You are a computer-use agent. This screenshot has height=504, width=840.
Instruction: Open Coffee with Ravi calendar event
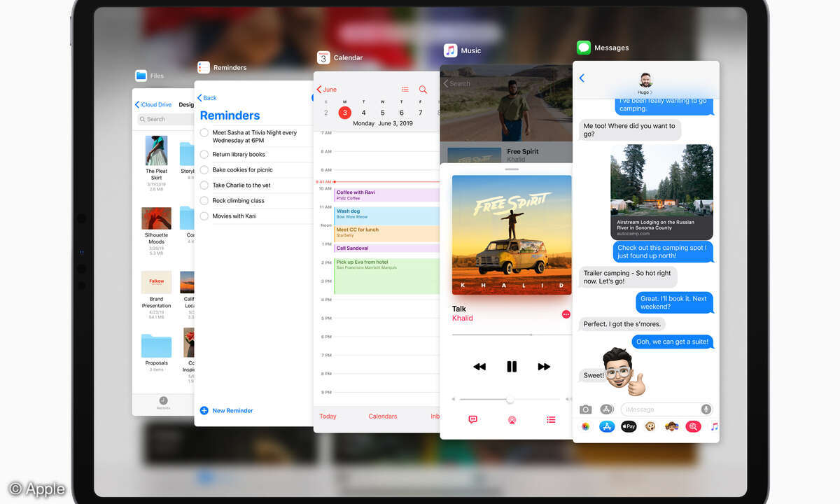[x=387, y=195]
